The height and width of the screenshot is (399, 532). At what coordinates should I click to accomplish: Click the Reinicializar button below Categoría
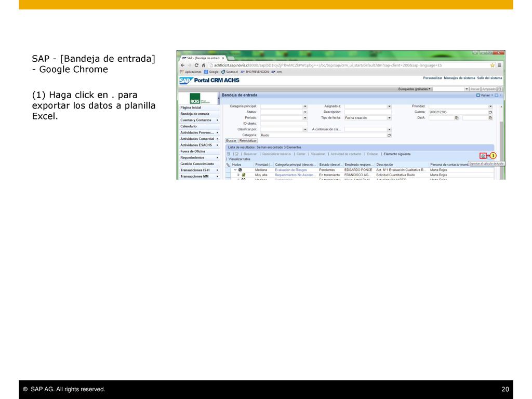point(248,141)
